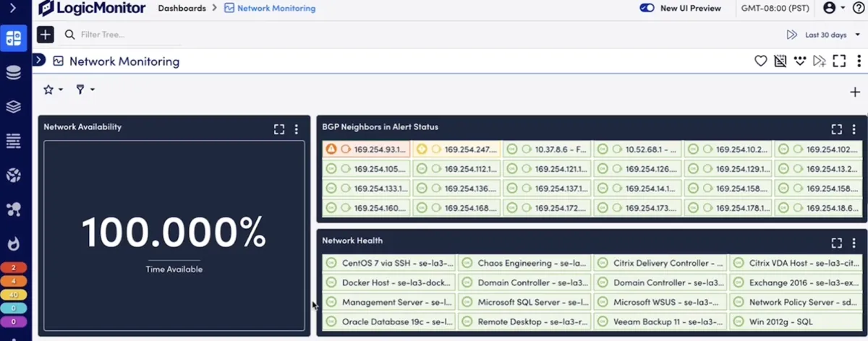Click BGP neighbor 169.254.247 yellow cell

(x=457, y=150)
